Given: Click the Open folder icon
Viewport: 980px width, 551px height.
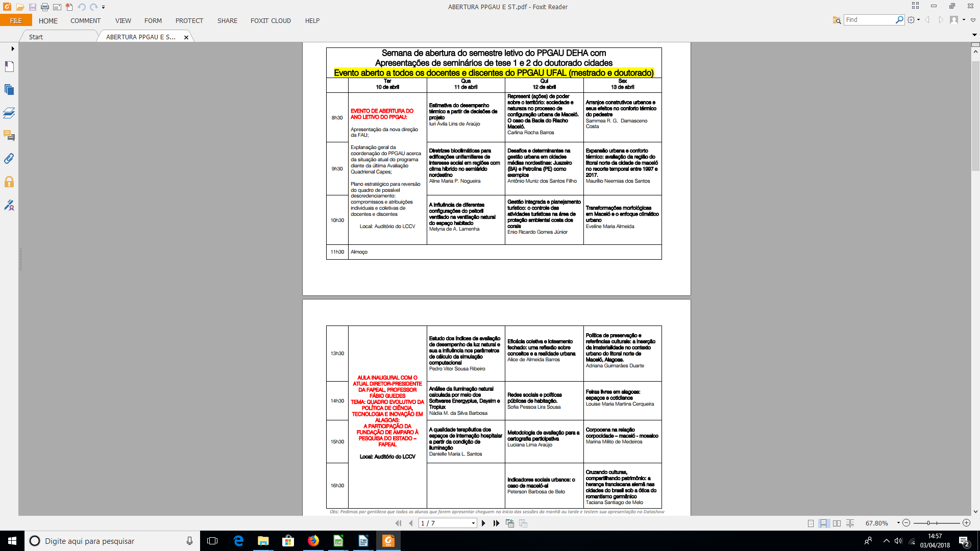Looking at the screenshot, I should [20, 7].
